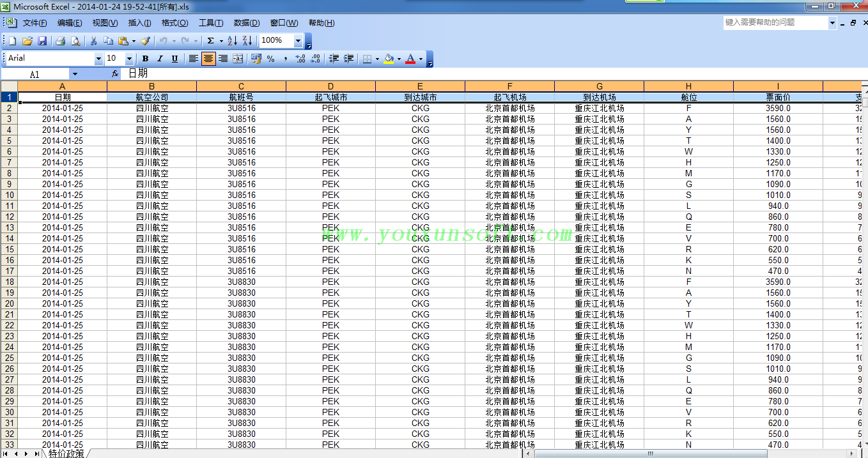Open borders style dropdown arrow

377,59
